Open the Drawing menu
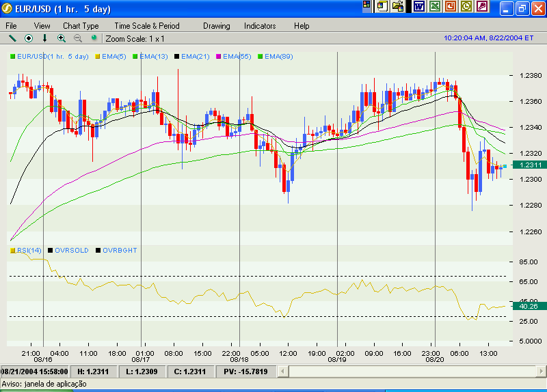This screenshot has width=547, height=392. point(217,26)
